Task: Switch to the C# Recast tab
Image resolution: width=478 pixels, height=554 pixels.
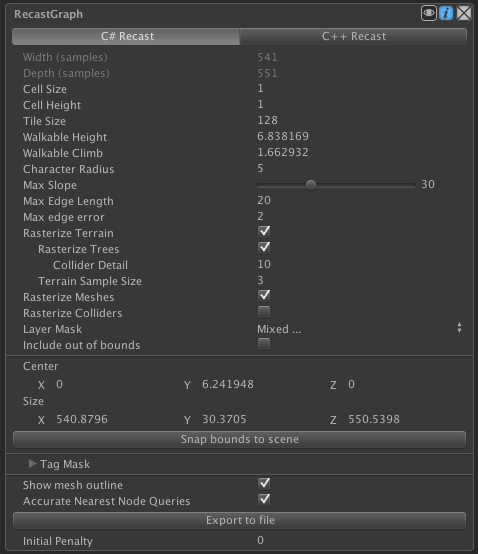Action: [x=126, y=36]
